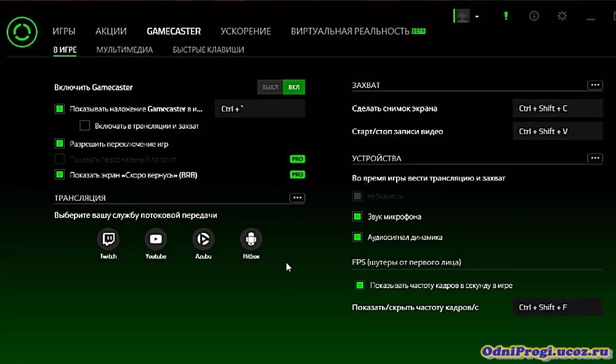Click the video record hotkey Ctrl + Shift + V
Screen dimensions: 616x364
557,131
